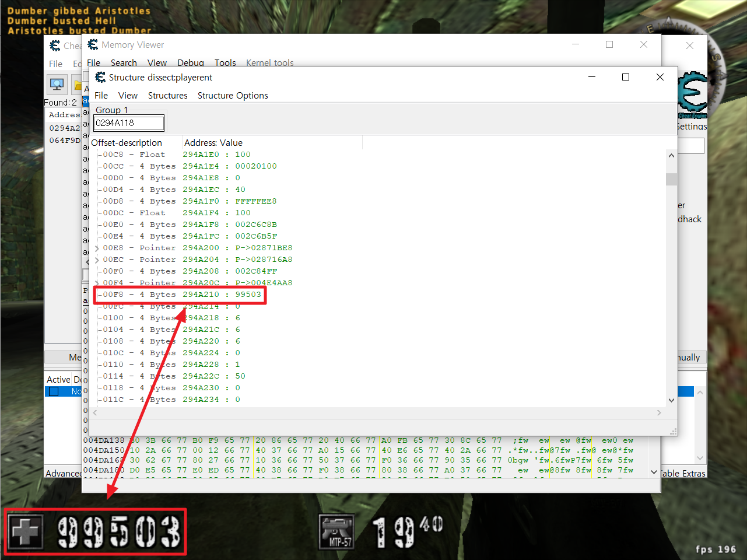Click the Cheat Engine icon in Structure dissect title
The image size is (747, 560).
pyautogui.click(x=100, y=77)
